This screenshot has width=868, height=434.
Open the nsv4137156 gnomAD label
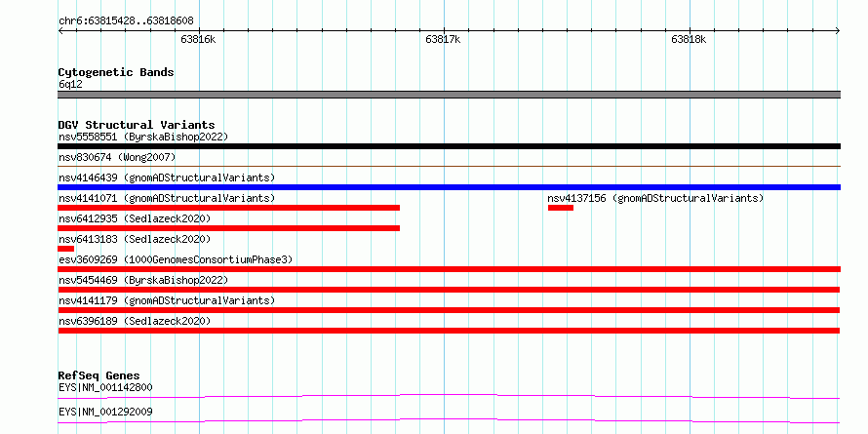[x=655, y=198]
